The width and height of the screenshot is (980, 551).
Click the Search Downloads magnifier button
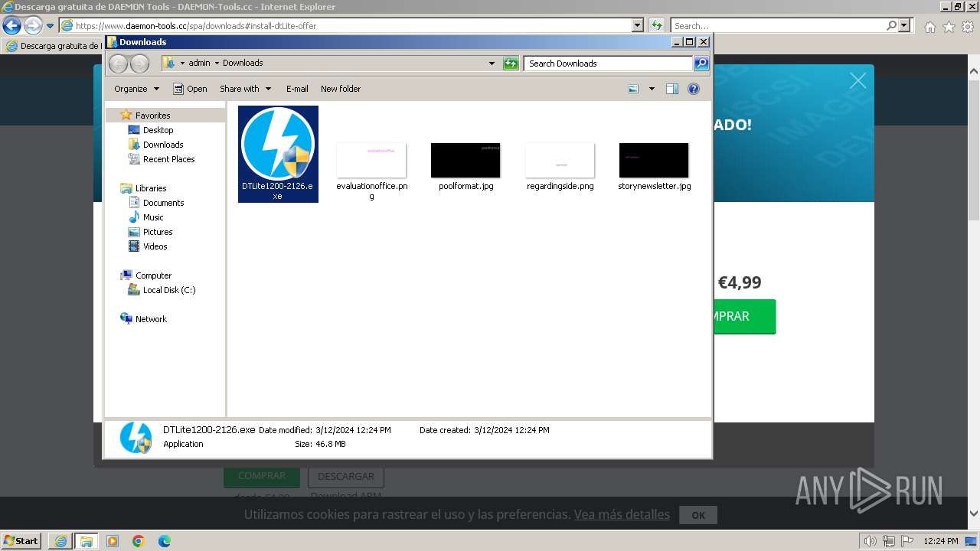pyautogui.click(x=701, y=64)
